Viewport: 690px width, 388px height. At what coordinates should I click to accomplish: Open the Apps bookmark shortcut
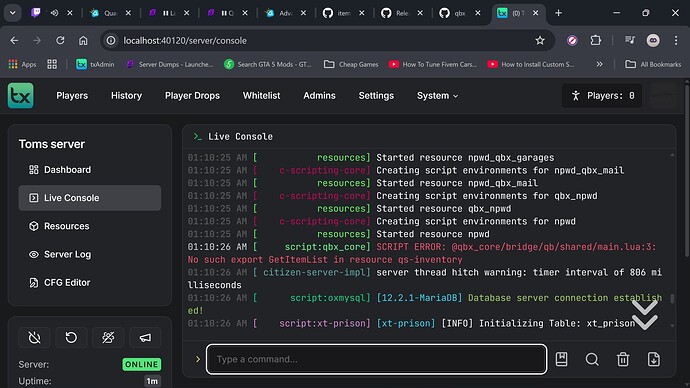[22, 64]
